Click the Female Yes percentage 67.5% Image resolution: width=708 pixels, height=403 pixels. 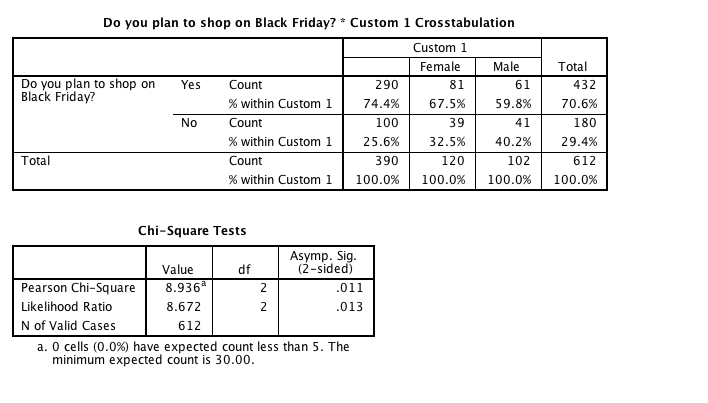click(x=447, y=104)
